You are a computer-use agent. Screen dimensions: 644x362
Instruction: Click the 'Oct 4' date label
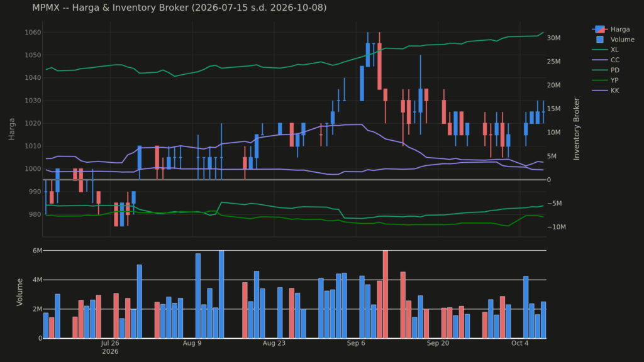coord(520,343)
